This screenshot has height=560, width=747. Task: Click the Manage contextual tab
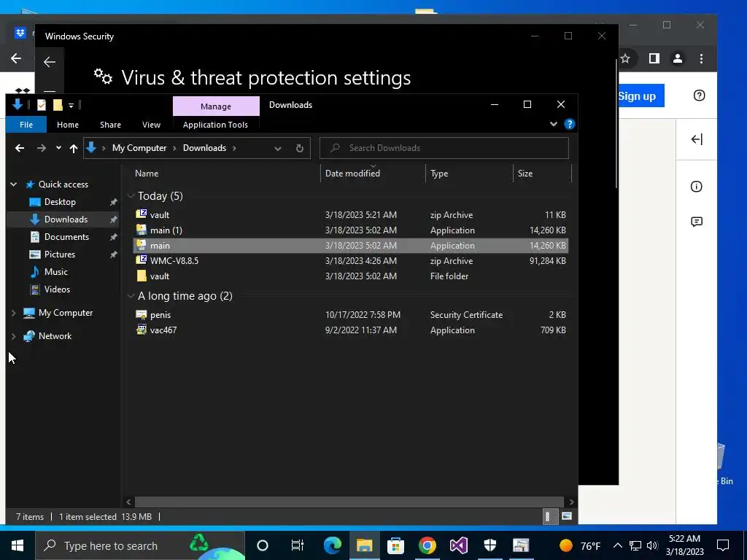pos(216,106)
